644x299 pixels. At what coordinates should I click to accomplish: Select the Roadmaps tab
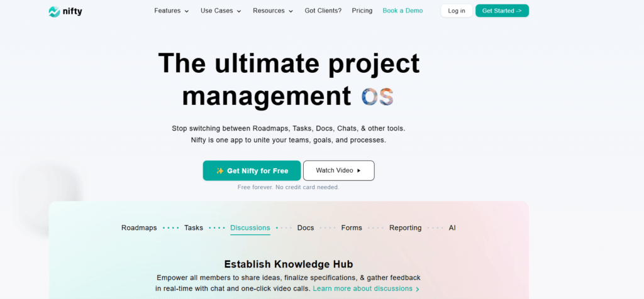pos(139,227)
